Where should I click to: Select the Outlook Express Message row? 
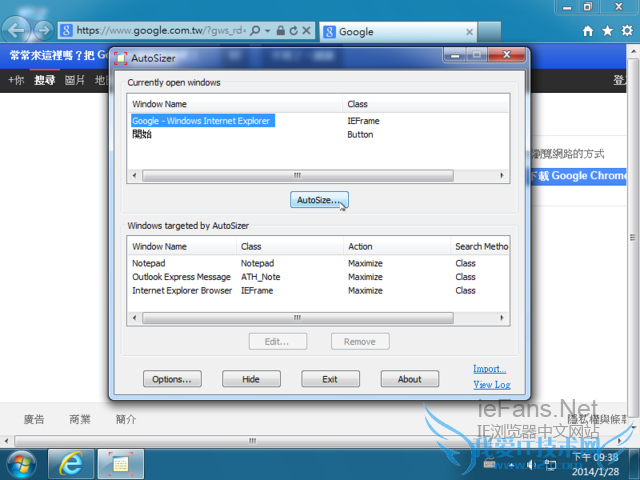click(181, 277)
